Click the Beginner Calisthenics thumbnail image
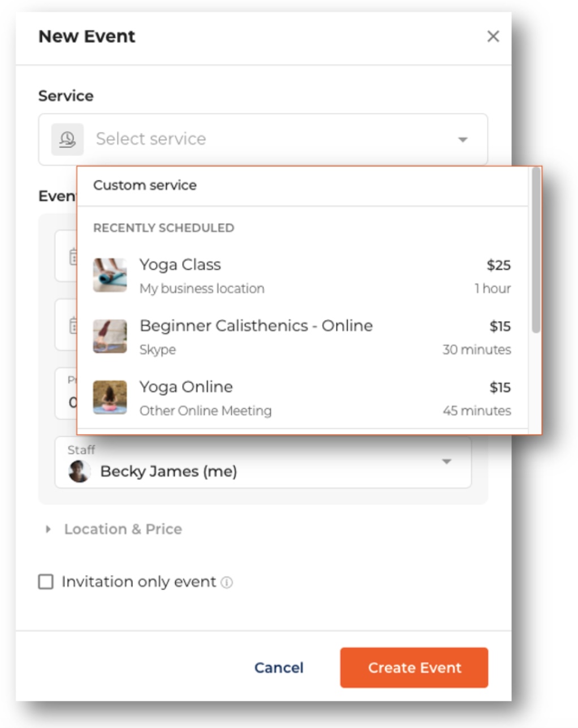Screen dimensions: 578x728 coord(110,336)
